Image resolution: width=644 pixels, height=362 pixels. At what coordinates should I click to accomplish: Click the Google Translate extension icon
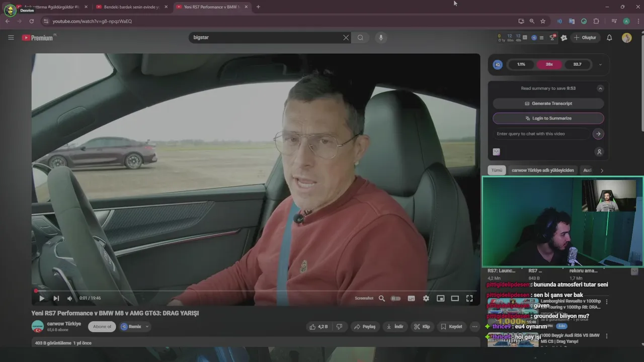click(x=572, y=21)
